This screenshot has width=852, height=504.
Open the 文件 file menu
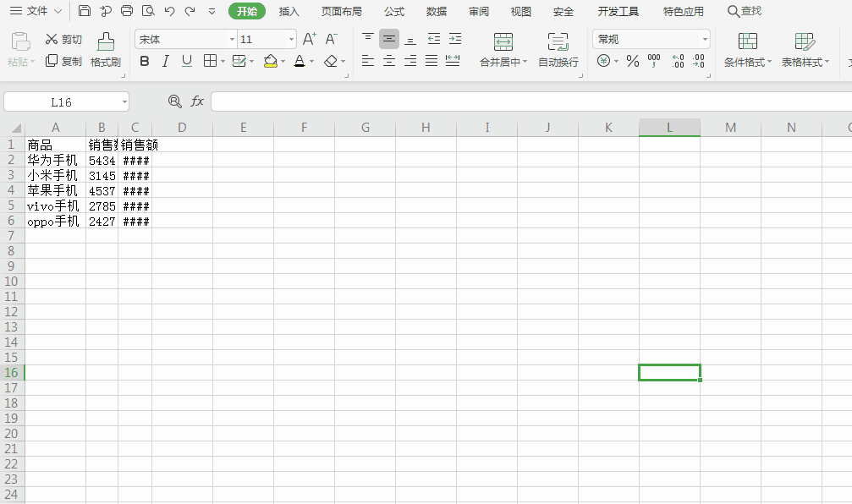tap(36, 11)
